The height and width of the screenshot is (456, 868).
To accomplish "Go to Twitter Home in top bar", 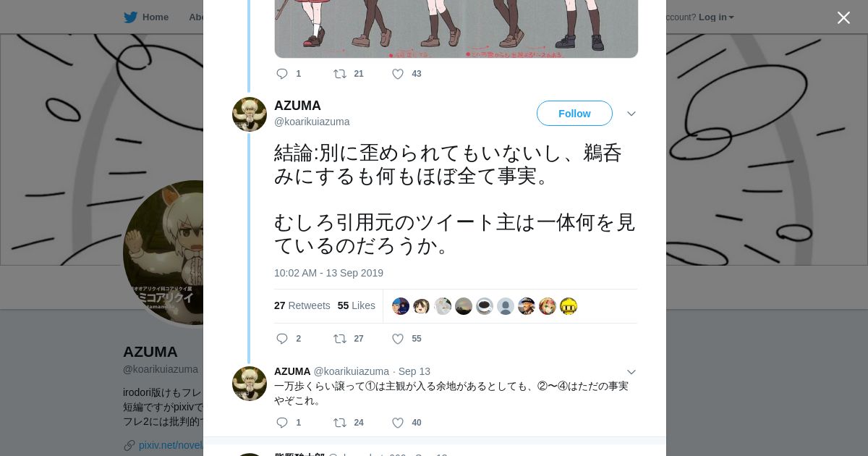I will [146, 17].
